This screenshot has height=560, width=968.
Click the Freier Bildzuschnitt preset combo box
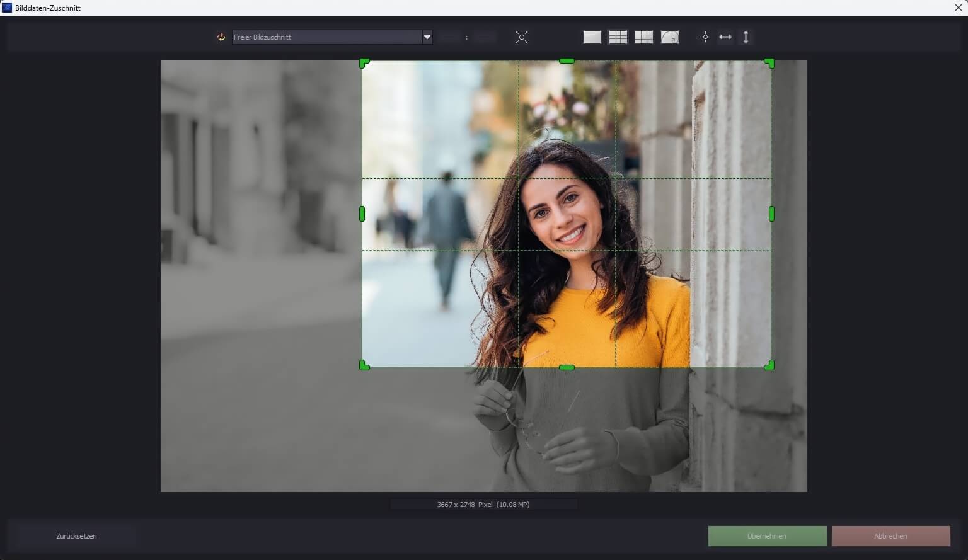(328, 37)
